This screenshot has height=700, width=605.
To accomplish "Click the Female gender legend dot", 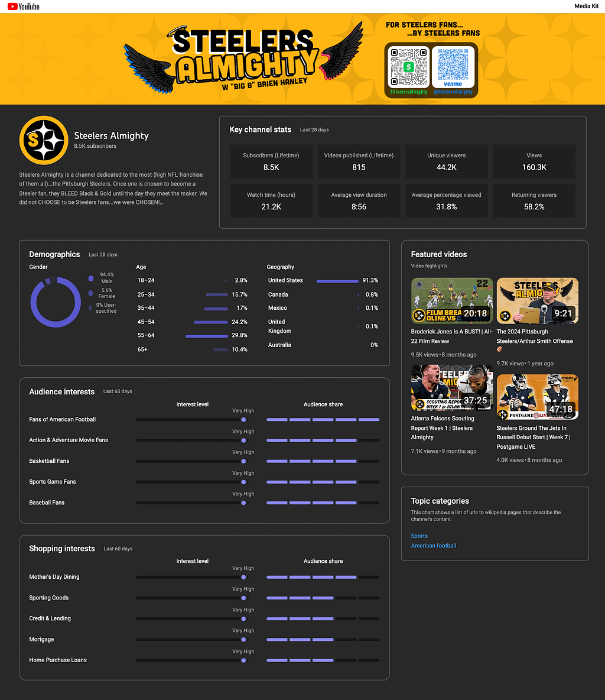I will pyautogui.click(x=90, y=293).
